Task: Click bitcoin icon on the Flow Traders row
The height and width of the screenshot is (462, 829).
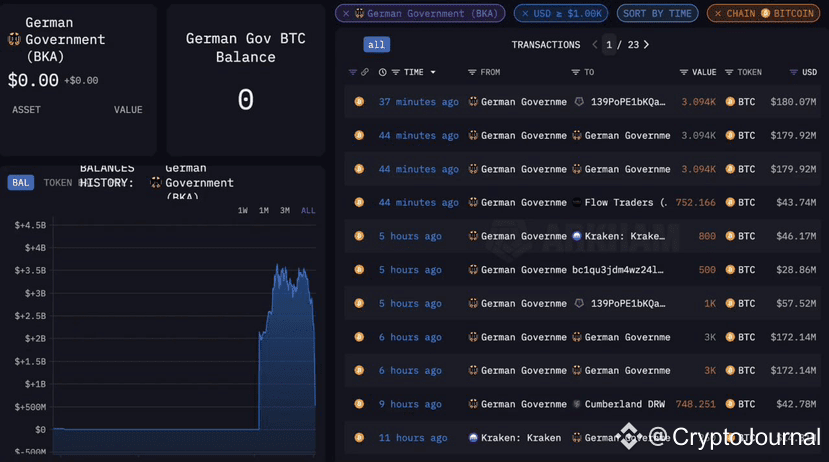Action: point(359,202)
